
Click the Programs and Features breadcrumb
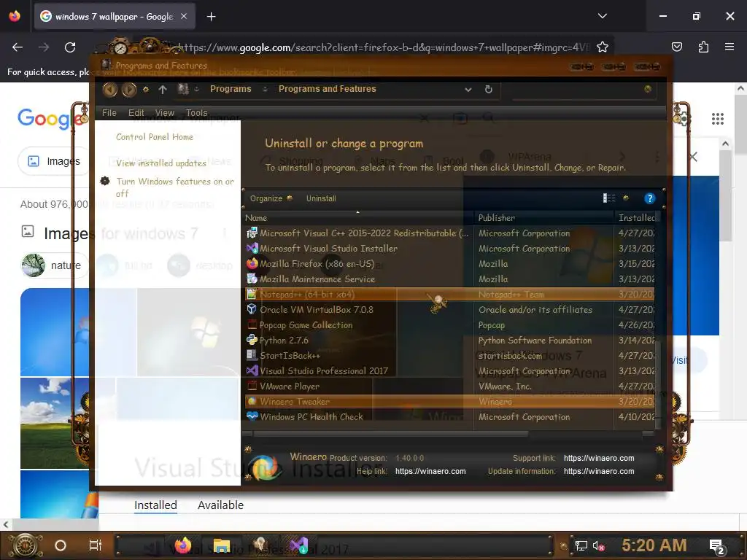(328, 89)
